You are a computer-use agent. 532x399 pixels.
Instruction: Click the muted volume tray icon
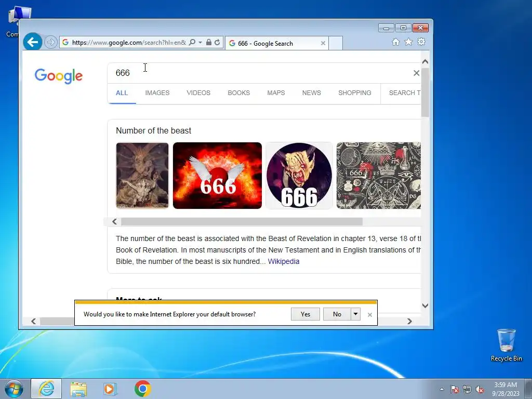coord(480,389)
